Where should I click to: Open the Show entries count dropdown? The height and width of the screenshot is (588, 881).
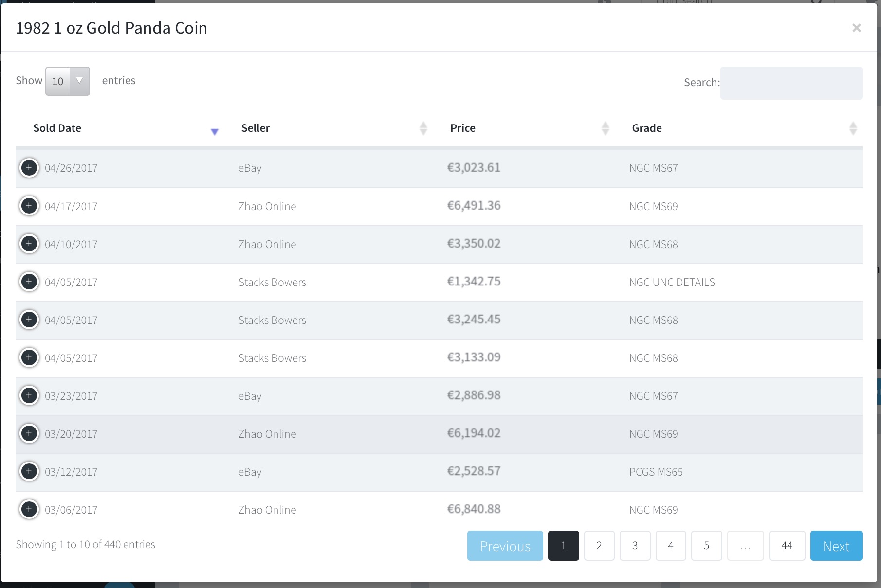[x=68, y=81]
